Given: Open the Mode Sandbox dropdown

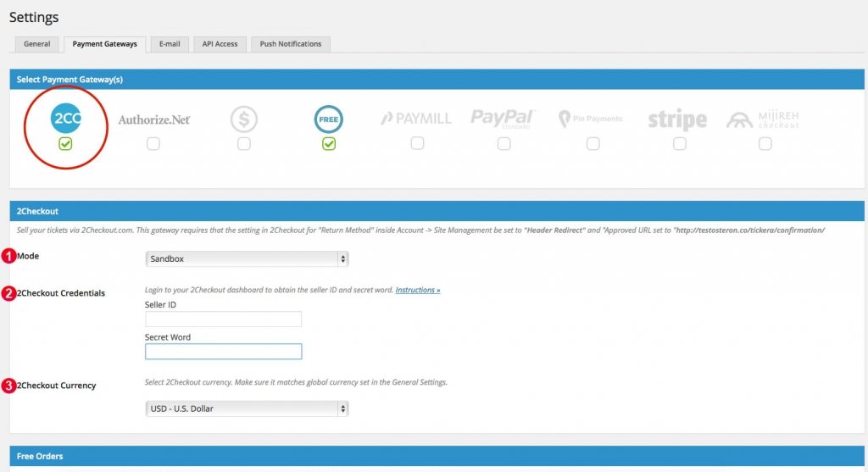Looking at the screenshot, I should point(247,259).
